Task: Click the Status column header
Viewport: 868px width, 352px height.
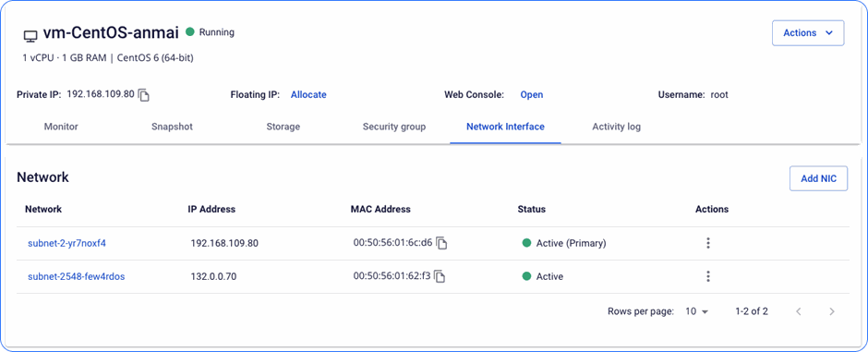Action: 532,209
